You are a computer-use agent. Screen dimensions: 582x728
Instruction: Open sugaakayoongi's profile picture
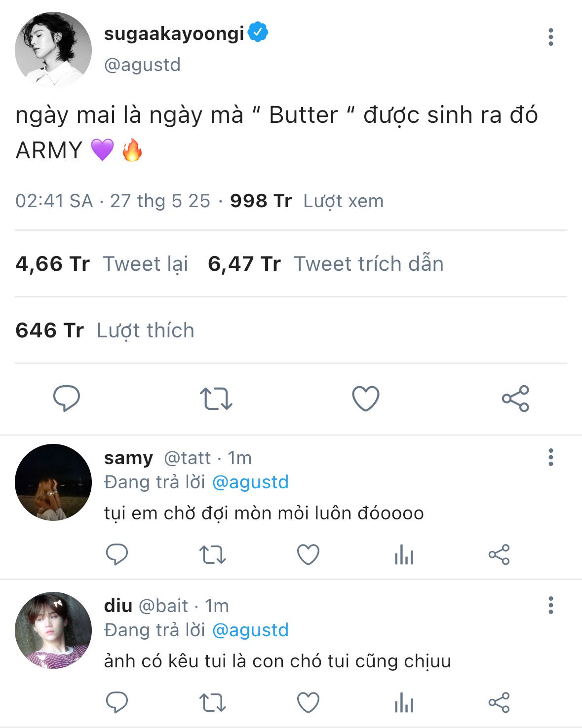tap(53, 50)
